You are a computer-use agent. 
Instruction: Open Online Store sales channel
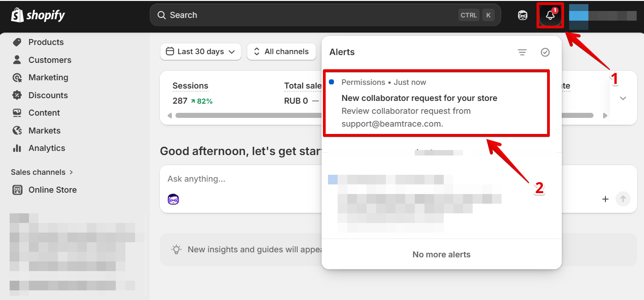[52, 190]
